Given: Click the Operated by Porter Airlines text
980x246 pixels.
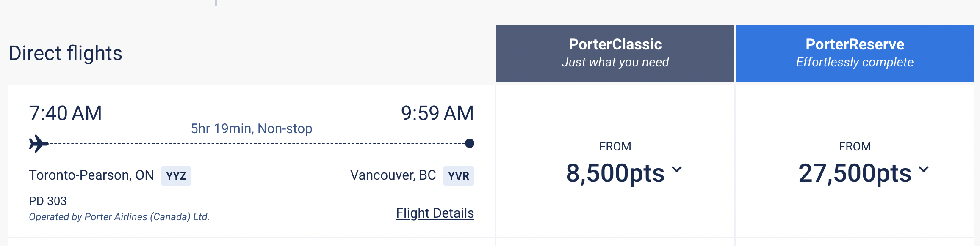Looking at the screenshot, I should coord(119,217).
